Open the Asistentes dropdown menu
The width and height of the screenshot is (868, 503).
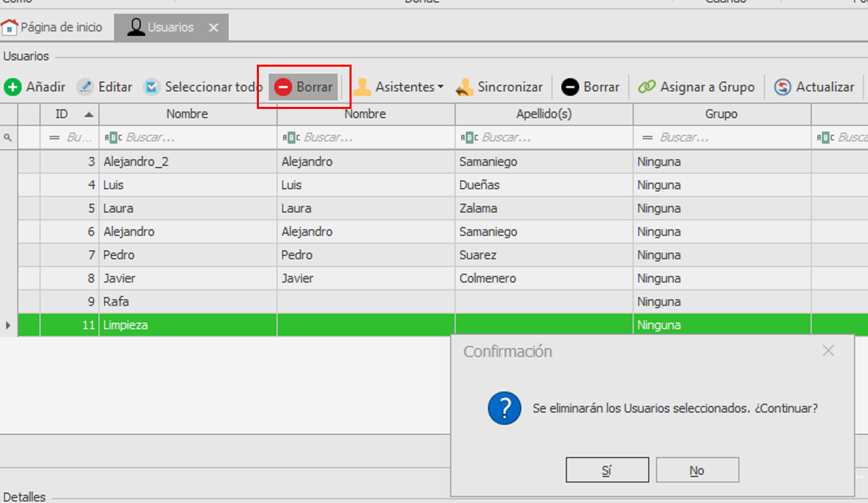point(399,87)
